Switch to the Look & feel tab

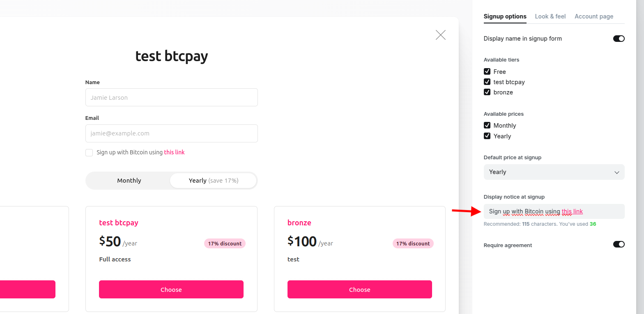tap(550, 16)
